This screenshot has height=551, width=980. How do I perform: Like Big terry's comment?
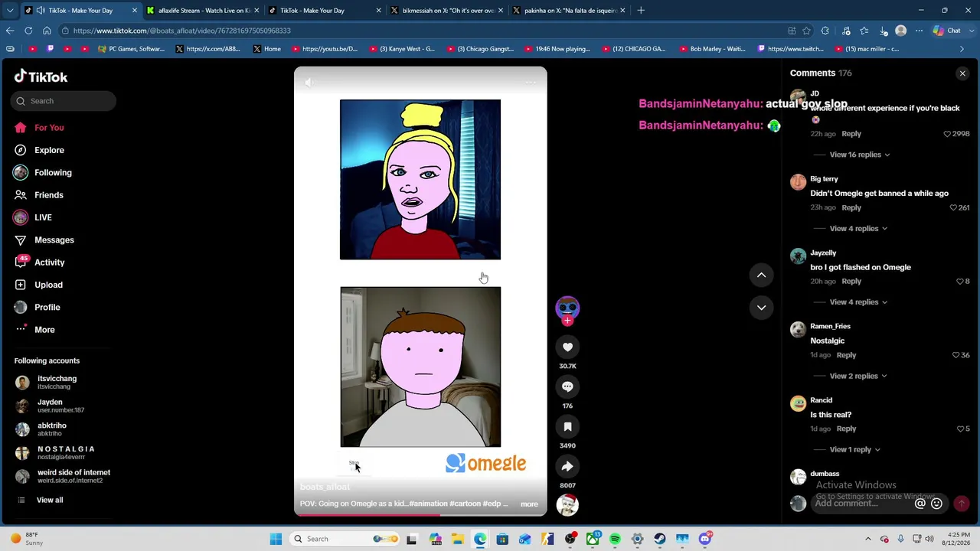pyautogui.click(x=953, y=207)
